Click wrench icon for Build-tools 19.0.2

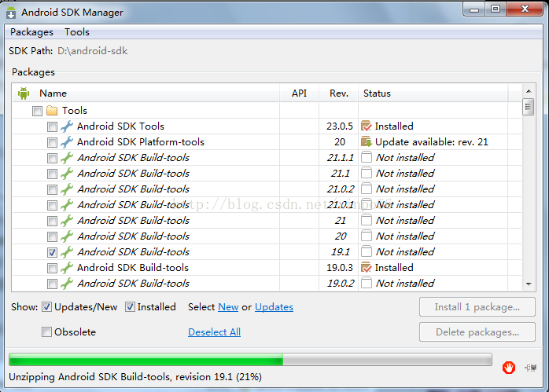coord(67,284)
